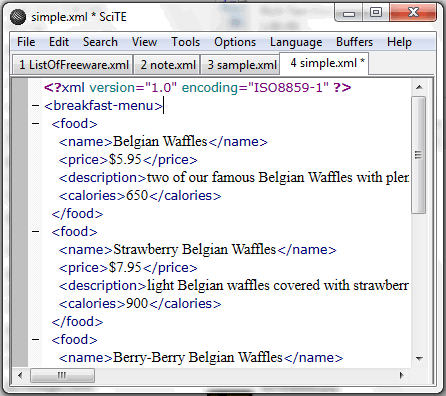The width and height of the screenshot is (446, 396).
Task: Open the View menu
Action: coord(144,42)
